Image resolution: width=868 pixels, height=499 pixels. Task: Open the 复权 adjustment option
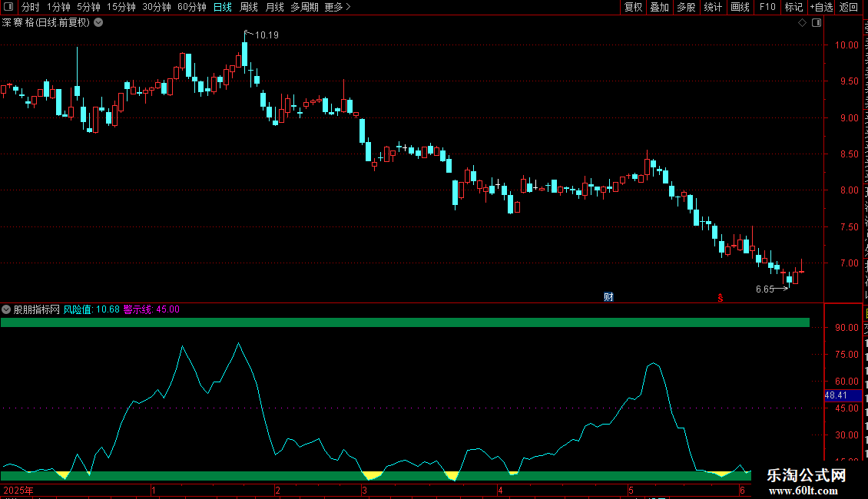pos(633,7)
